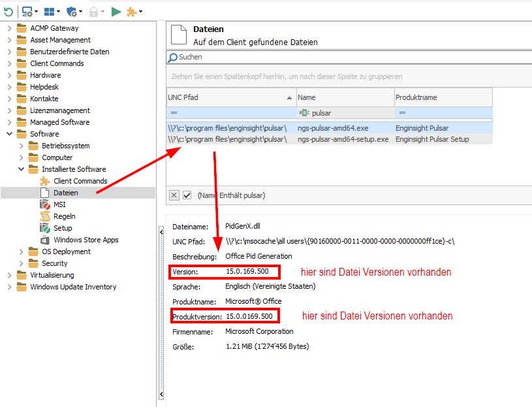
Task: Click the PidGenX.dll file name value
Action: (x=243, y=227)
